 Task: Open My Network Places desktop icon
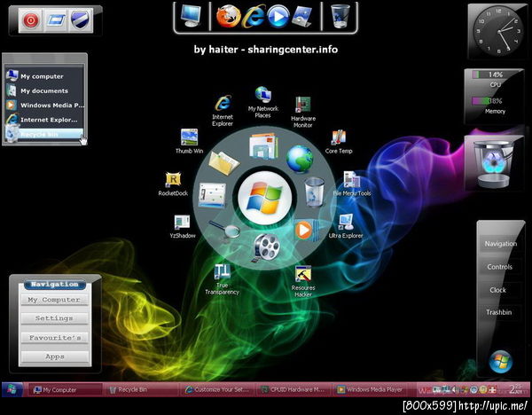(x=263, y=102)
